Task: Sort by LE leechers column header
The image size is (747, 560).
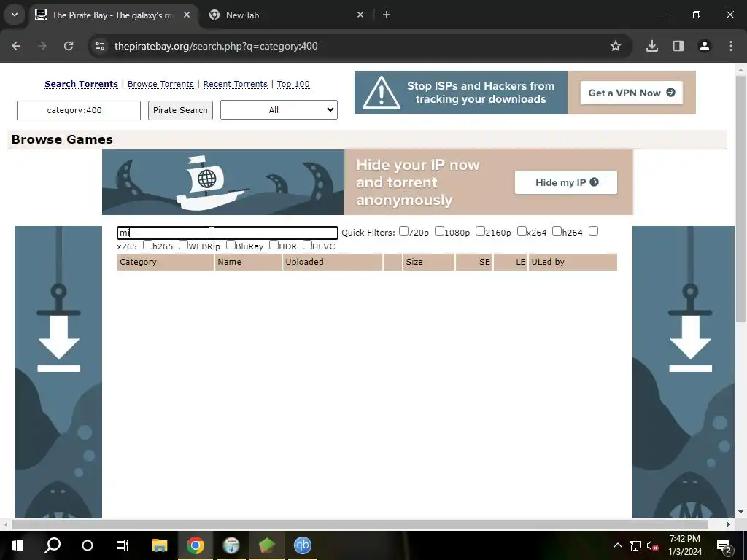Action: (511, 262)
